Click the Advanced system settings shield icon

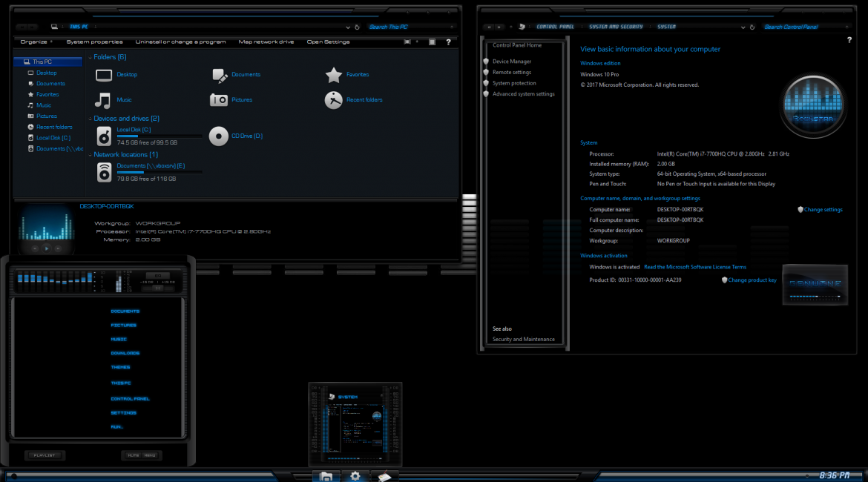click(486, 94)
